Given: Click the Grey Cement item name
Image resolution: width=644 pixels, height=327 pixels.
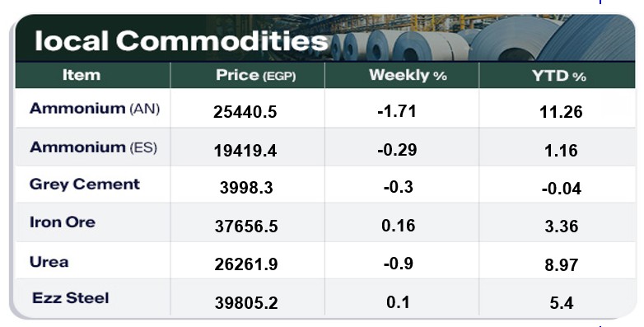Looking at the screenshot, I should 85,185.
